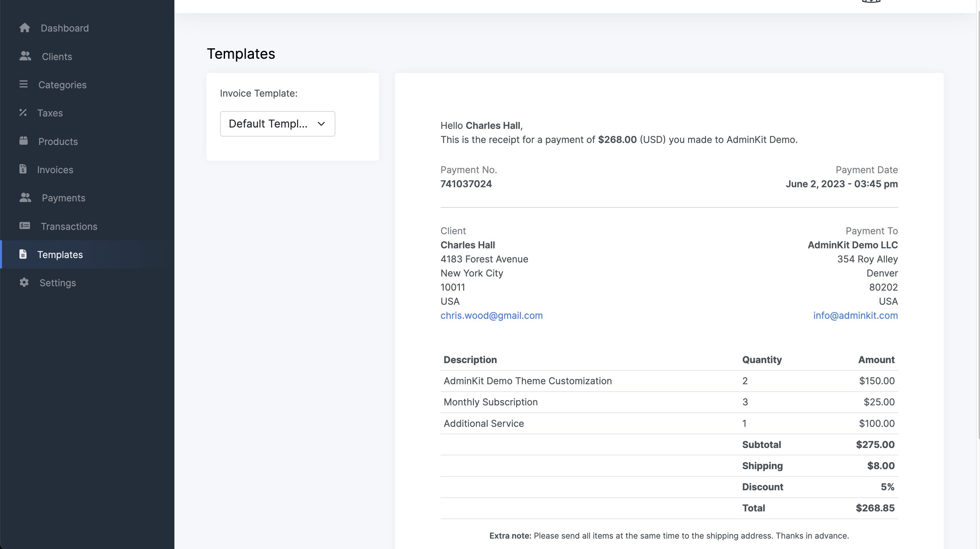980x549 pixels.
Task: Navigate to the Transactions page
Action: (x=69, y=227)
